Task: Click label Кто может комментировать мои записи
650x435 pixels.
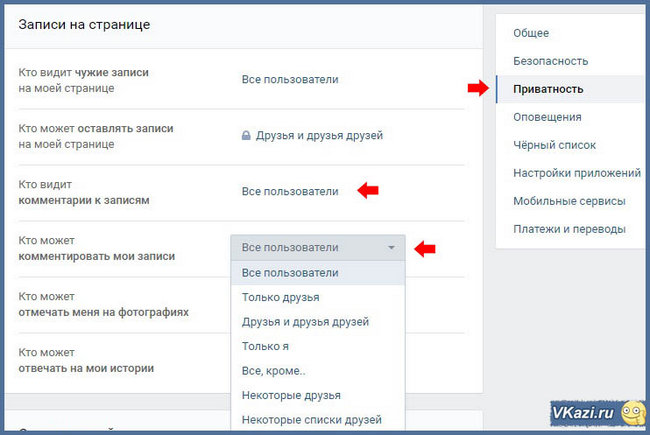Action: tap(97, 248)
